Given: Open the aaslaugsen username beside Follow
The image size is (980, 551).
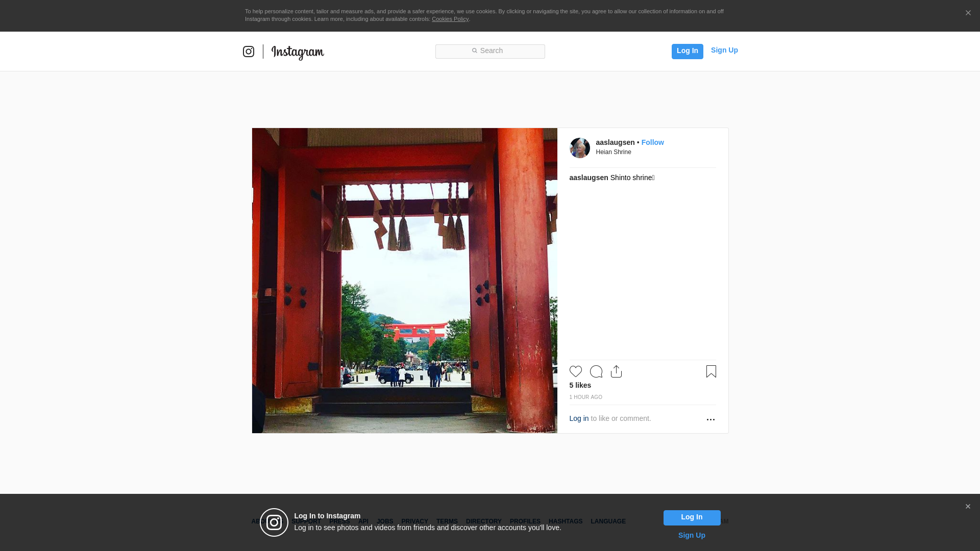Looking at the screenshot, I should coord(615,142).
